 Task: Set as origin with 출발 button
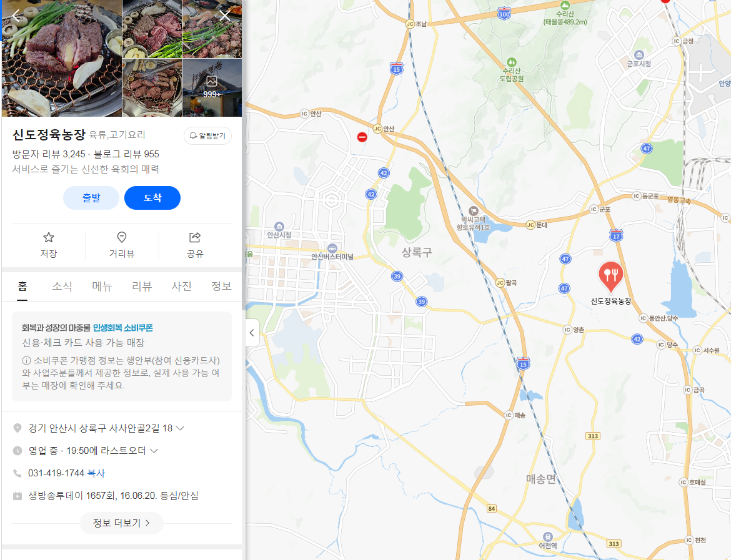pyautogui.click(x=91, y=198)
